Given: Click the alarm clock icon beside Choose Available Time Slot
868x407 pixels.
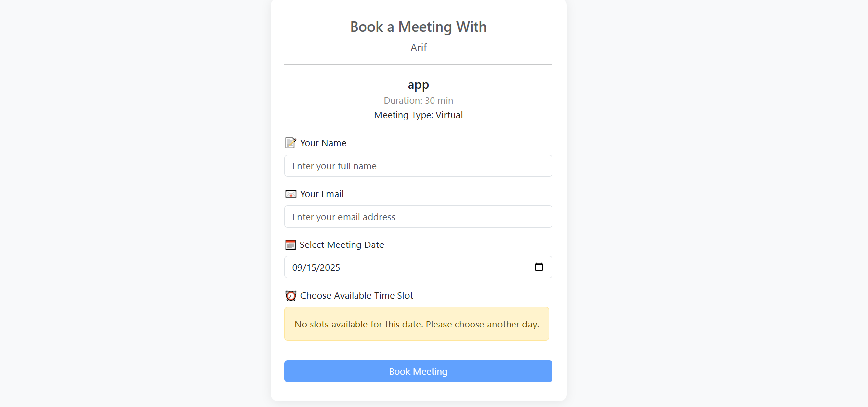Looking at the screenshot, I should (x=291, y=295).
